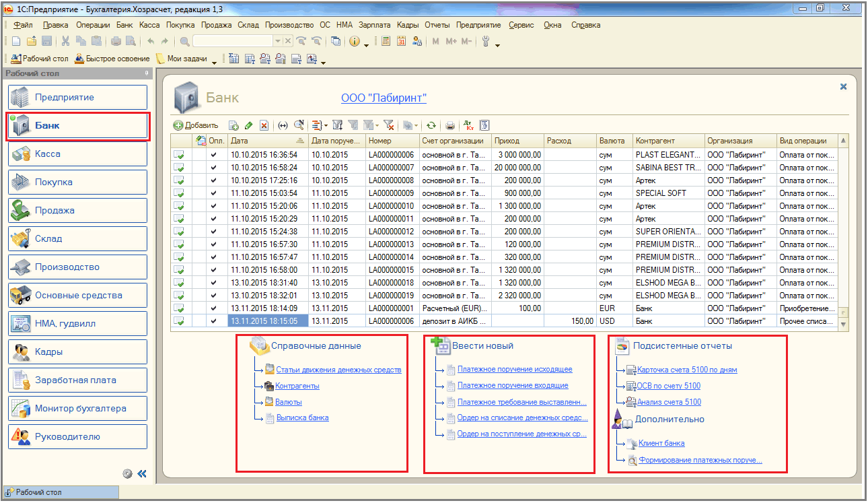Click the Дт/Кт posting result icon
The image size is (868, 503).
[x=469, y=125]
